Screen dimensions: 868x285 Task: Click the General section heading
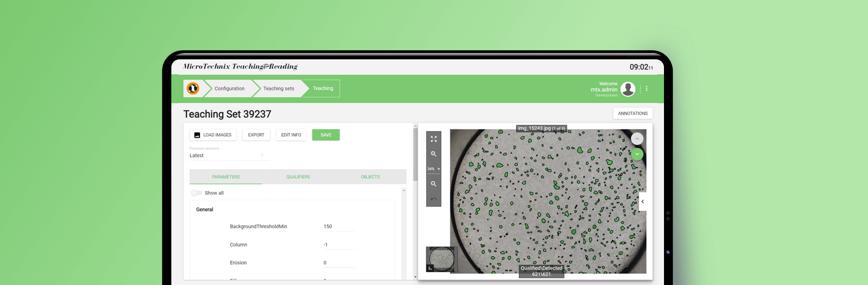(x=205, y=210)
